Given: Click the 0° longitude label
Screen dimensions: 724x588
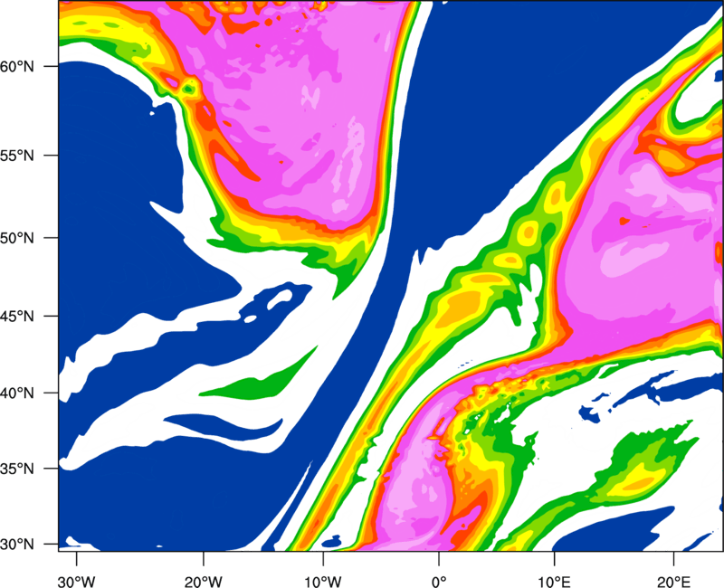Looking at the screenshot, I should 439,582.
